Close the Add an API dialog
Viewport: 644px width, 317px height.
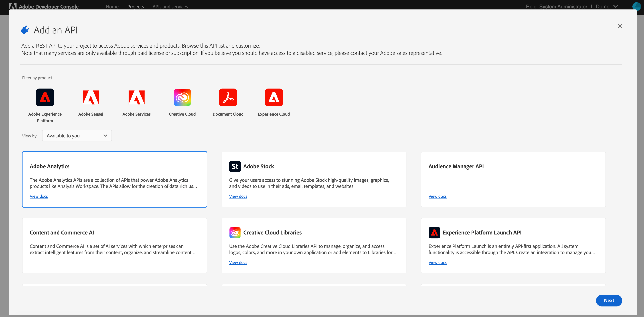click(620, 26)
